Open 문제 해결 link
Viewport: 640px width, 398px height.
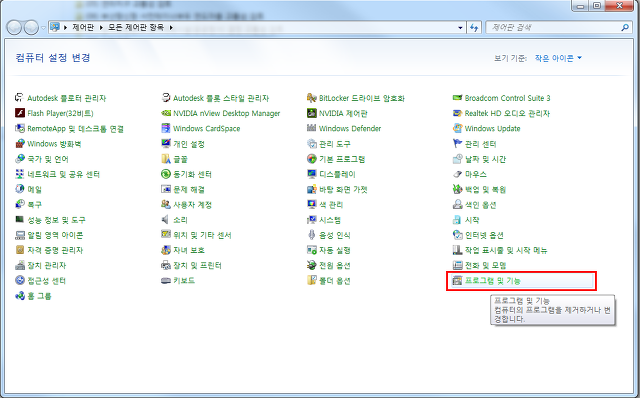click(x=189, y=189)
